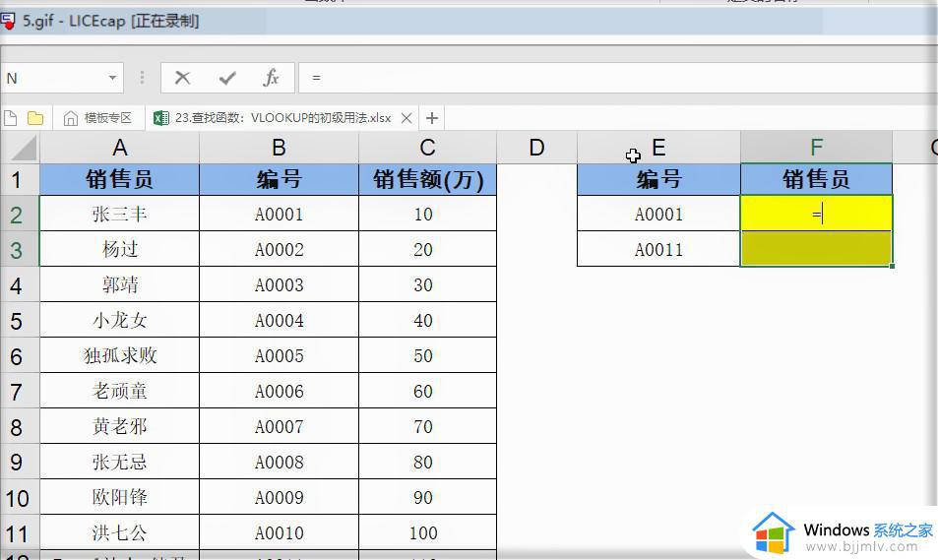Select row 7 header
This screenshot has width=938, height=560.
tap(20, 392)
